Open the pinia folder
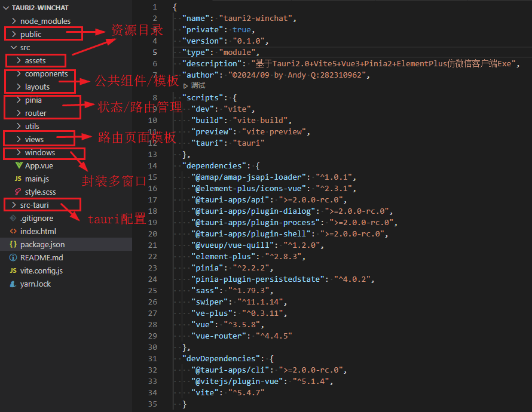Screen dimensions: 532x412 click(x=33, y=100)
